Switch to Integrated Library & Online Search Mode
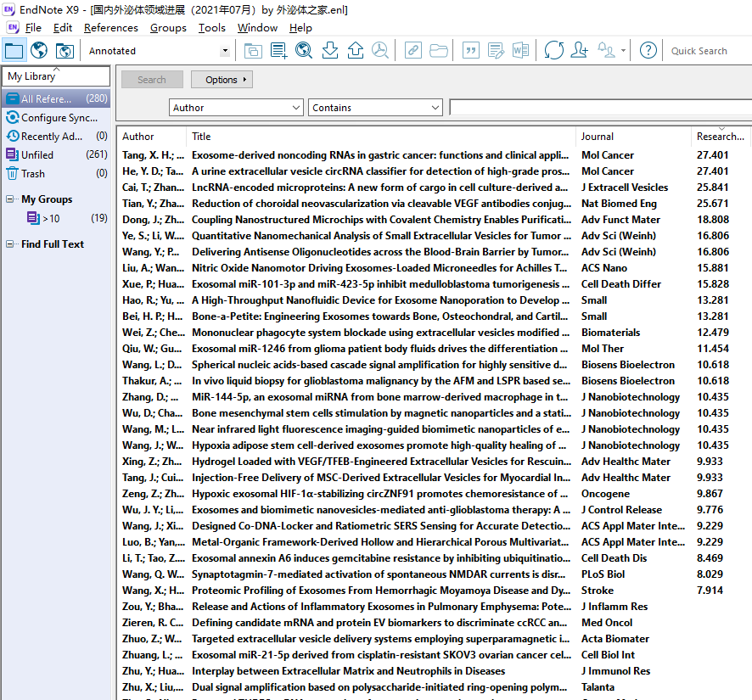This screenshot has width=752, height=700. click(65, 50)
